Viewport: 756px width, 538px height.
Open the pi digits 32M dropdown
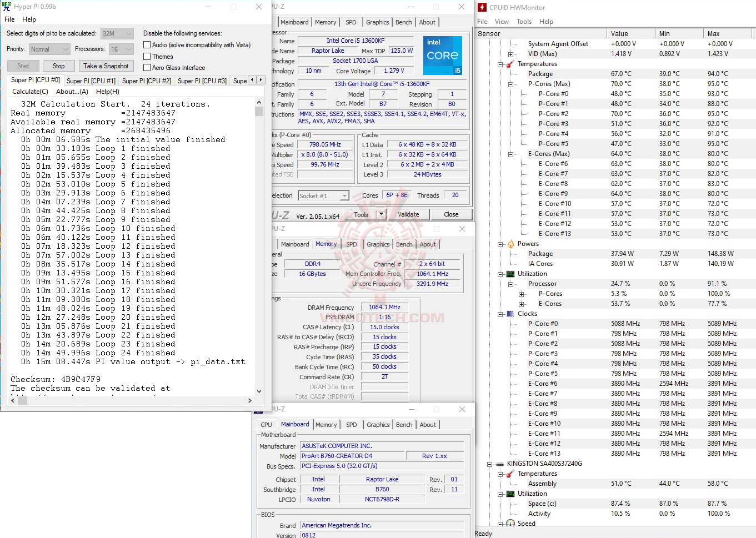pyautogui.click(x=117, y=33)
